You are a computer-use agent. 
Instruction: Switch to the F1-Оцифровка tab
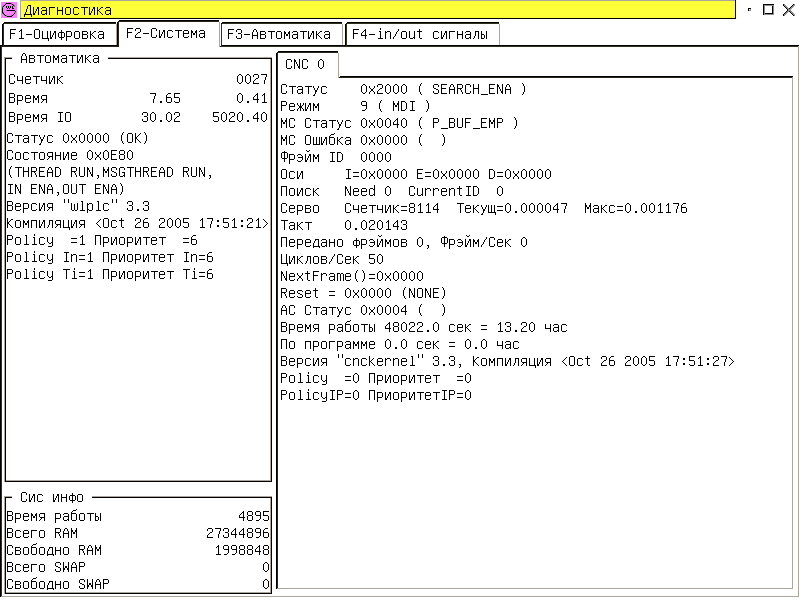pos(58,34)
